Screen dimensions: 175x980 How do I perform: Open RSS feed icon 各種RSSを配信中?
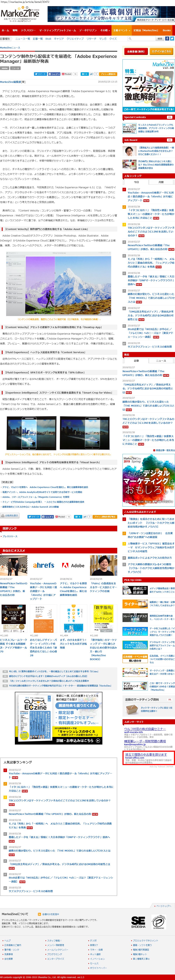pos(49,914)
